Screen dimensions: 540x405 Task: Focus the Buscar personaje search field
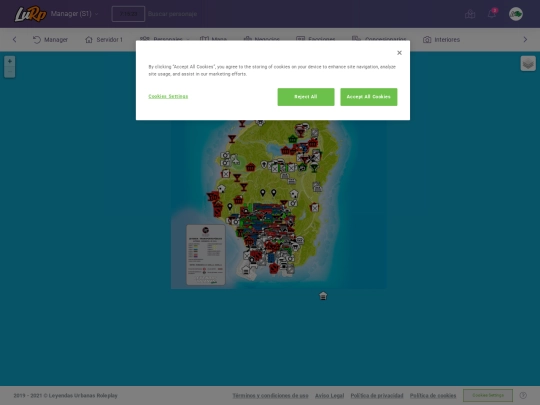172,14
